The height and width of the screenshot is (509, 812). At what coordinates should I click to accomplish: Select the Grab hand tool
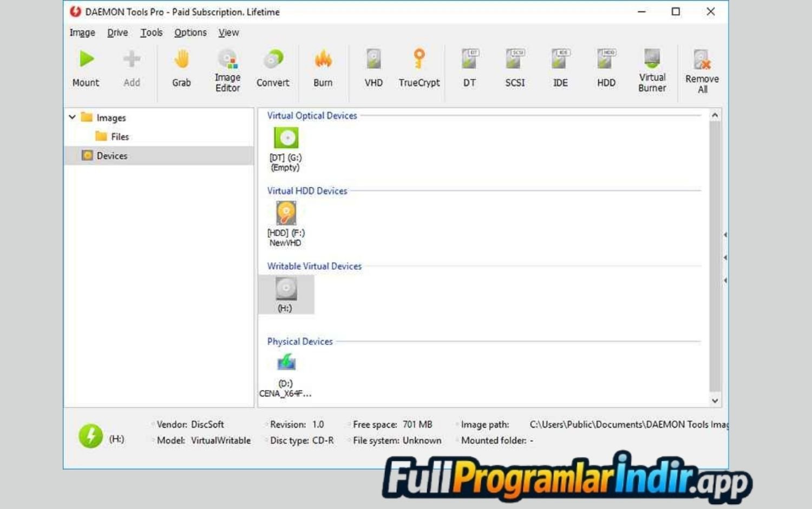tap(181, 59)
